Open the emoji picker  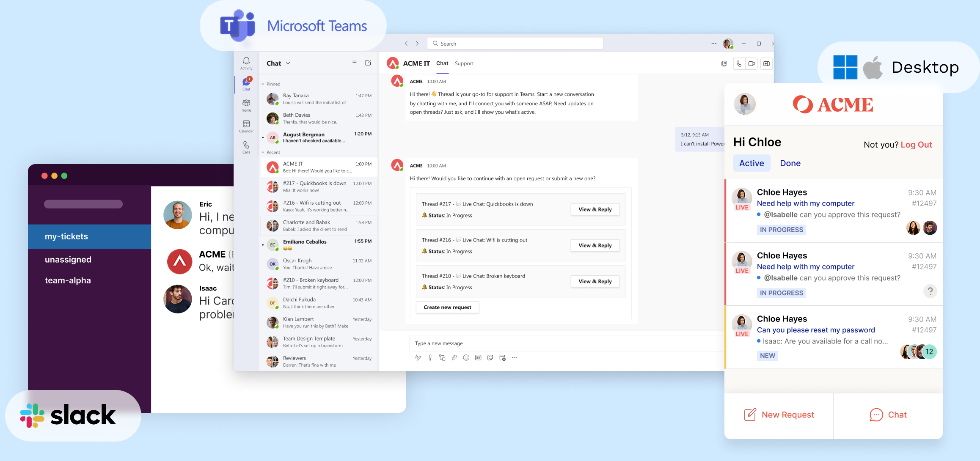pos(466,358)
